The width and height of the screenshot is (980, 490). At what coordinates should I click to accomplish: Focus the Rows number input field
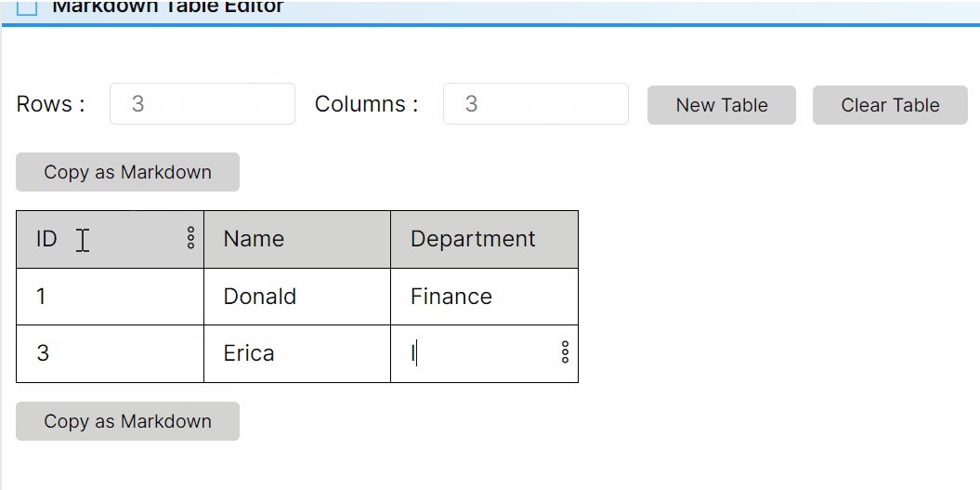[x=202, y=104]
